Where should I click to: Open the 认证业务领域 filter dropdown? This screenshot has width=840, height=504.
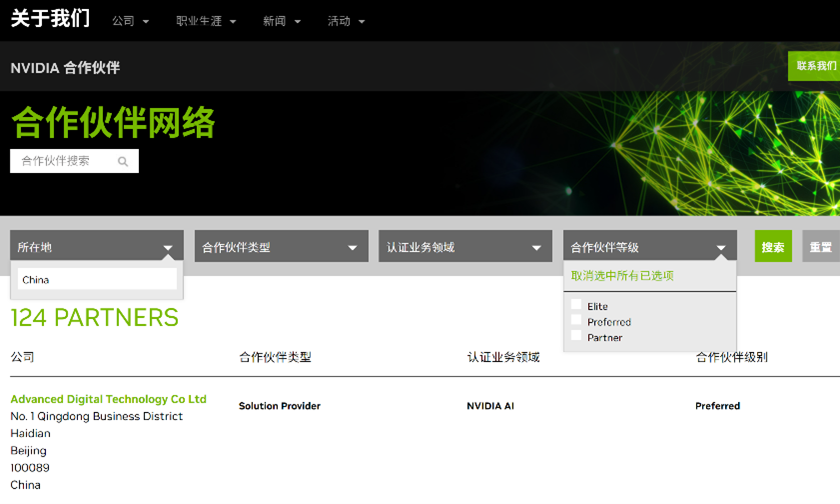[x=464, y=247]
